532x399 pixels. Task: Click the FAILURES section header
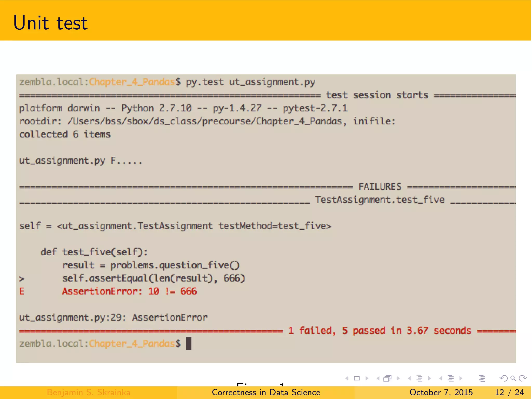click(x=380, y=187)
